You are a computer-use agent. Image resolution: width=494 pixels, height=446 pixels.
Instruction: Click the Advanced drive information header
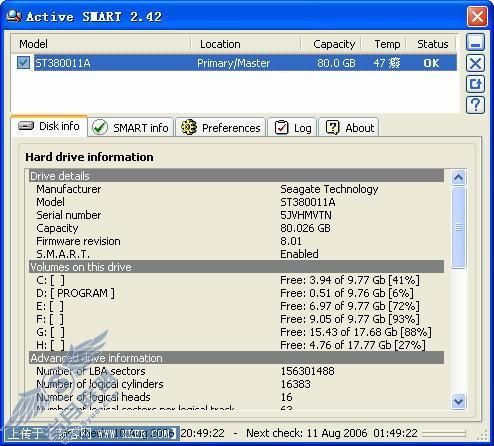(236, 358)
